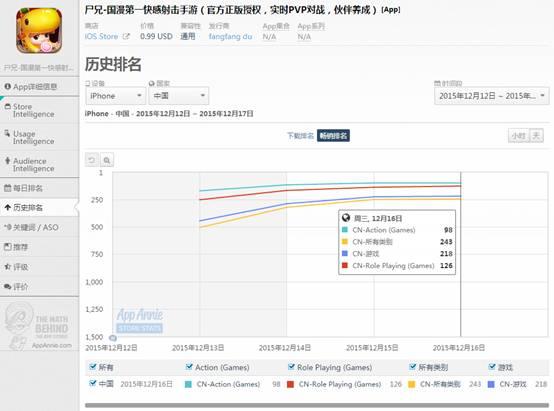Open the 中国 country dropdown

[x=179, y=96]
